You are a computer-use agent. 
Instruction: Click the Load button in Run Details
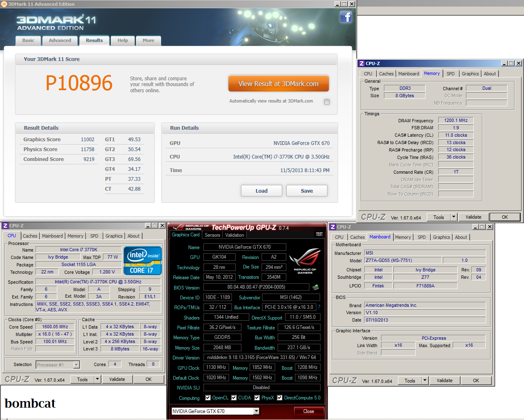(261, 191)
